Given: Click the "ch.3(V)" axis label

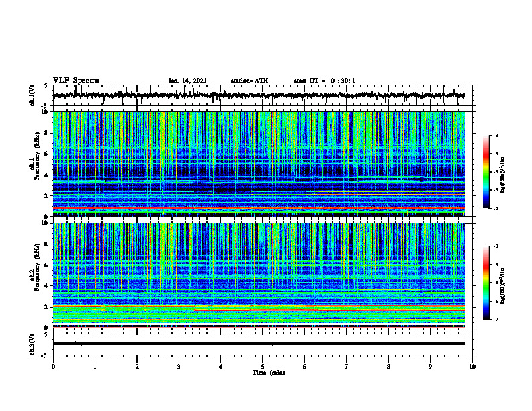Looking at the screenshot, I should pos(32,345).
